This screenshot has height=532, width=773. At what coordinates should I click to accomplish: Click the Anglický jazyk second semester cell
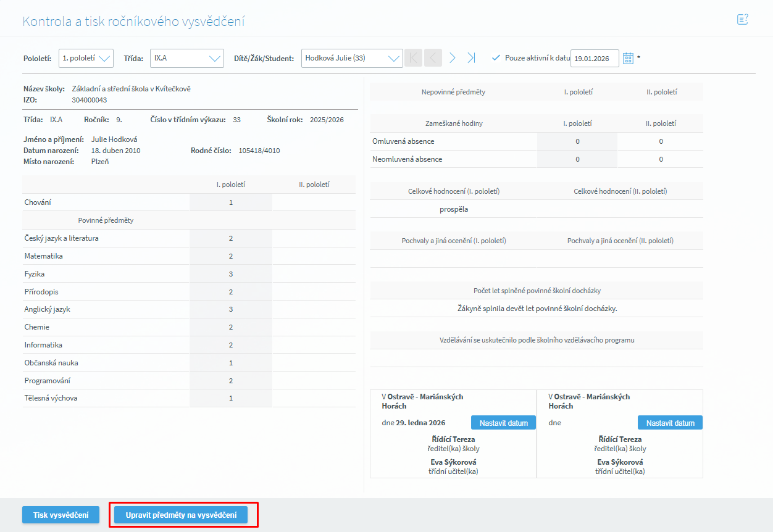pyautogui.click(x=314, y=309)
